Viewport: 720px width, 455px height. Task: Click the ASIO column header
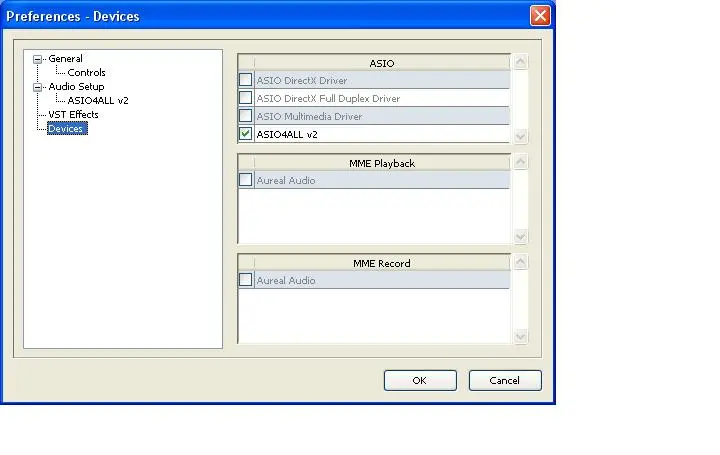click(382, 63)
